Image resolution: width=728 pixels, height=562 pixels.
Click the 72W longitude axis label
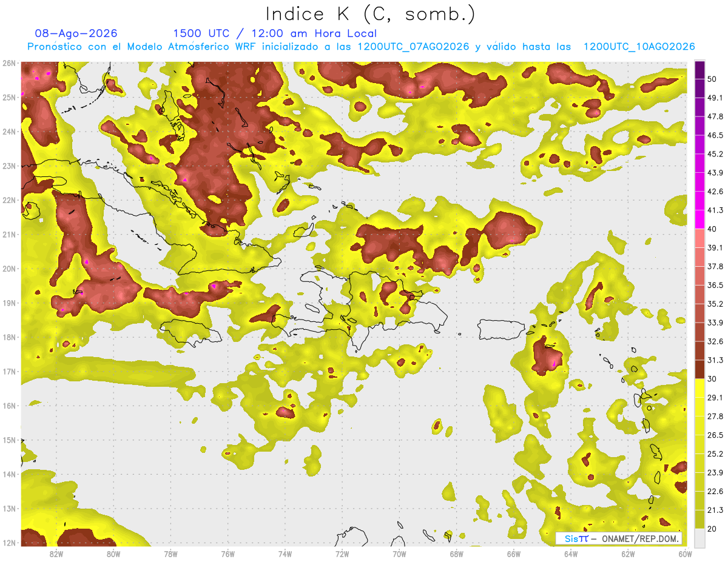342,554
